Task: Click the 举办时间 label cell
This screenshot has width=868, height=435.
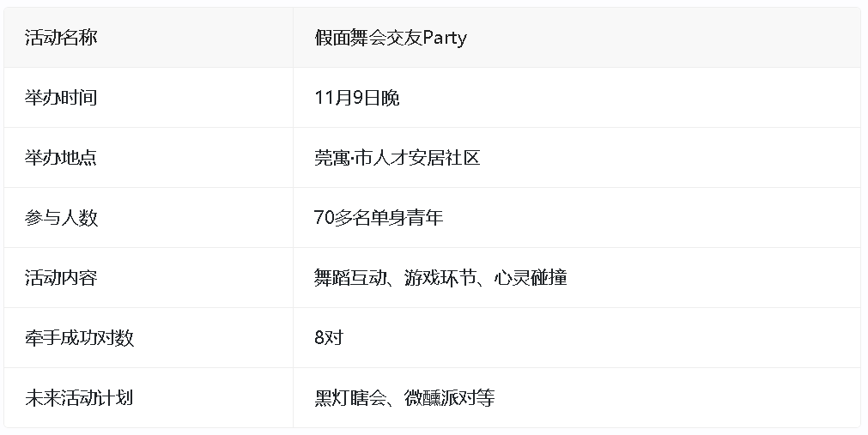Action: [x=61, y=98]
